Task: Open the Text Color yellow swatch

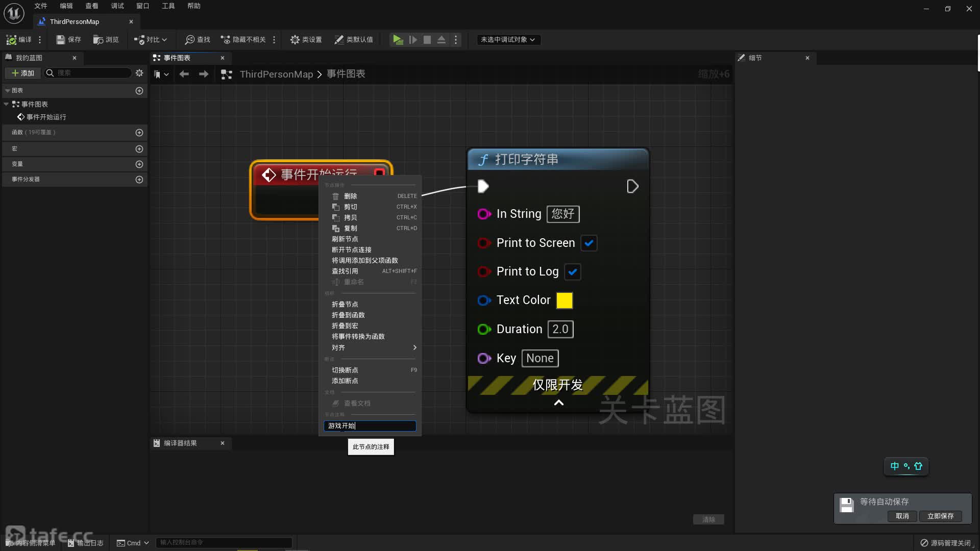Action: [x=564, y=300]
